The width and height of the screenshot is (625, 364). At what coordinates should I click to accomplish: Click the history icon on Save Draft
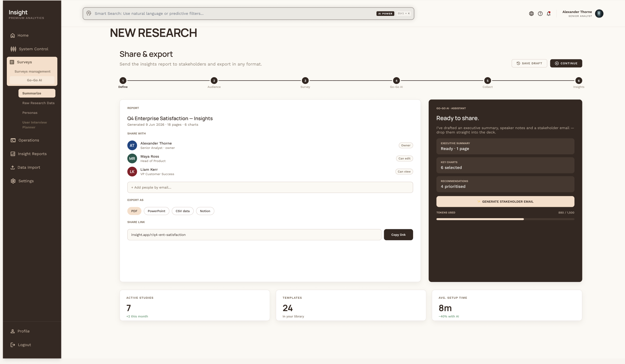[x=518, y=63]
